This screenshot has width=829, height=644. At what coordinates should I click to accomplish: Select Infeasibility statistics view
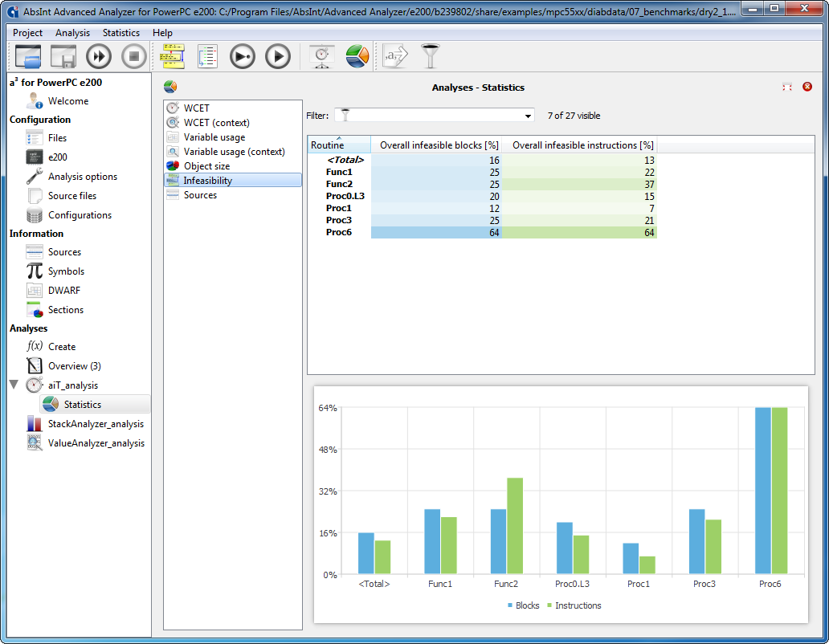click(233, 180)
